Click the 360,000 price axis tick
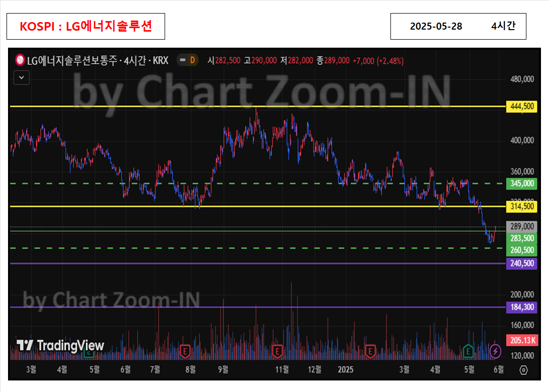The width and height of the screenshot is (549, 392). [522, 172]
